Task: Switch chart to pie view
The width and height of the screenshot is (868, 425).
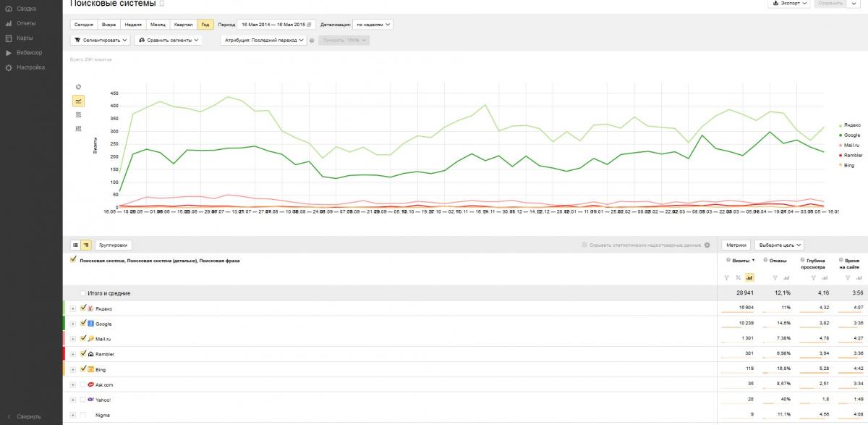Action: 78,87
